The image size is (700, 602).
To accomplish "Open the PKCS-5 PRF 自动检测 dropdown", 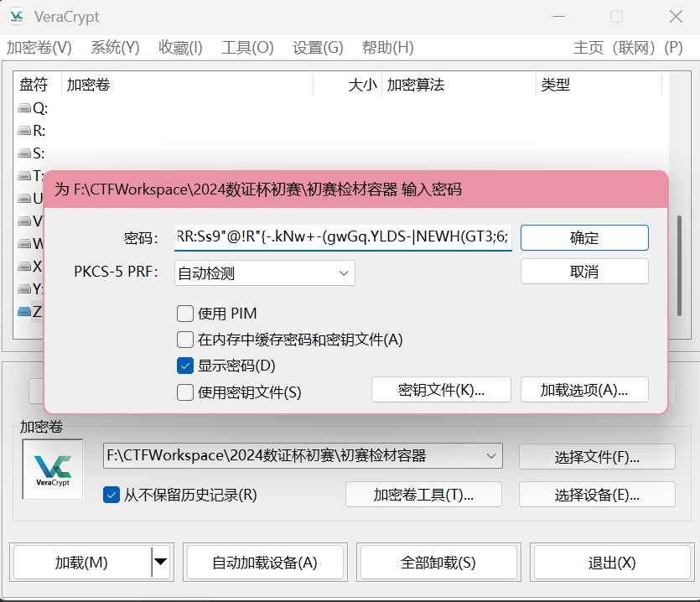I will [x=265, y=272].
